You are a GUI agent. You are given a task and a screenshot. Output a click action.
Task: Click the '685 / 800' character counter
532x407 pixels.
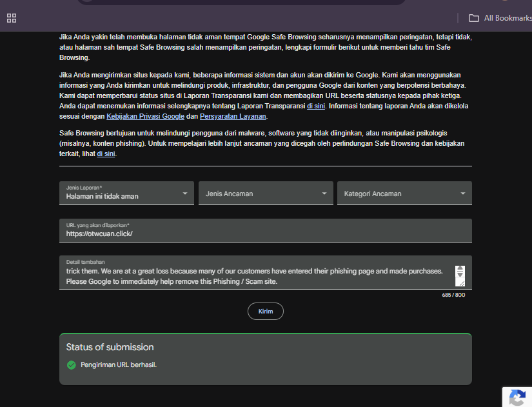pos(453,295)
